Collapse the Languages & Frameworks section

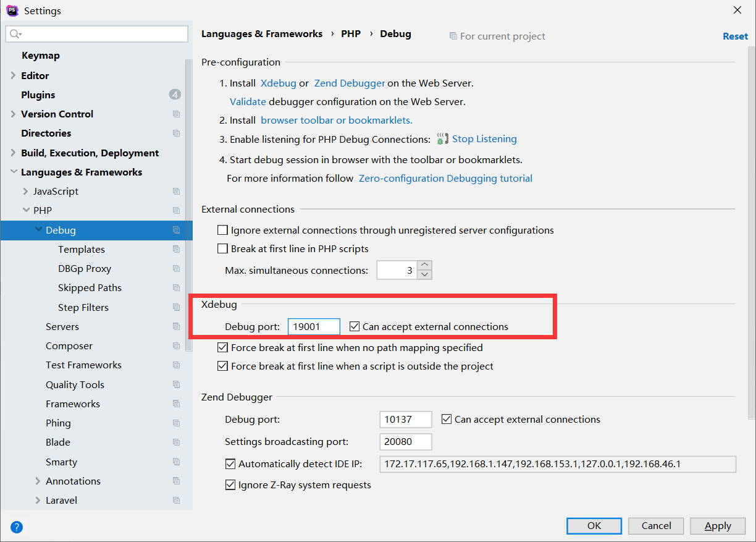pyautogui.click(x=14, y=172)
